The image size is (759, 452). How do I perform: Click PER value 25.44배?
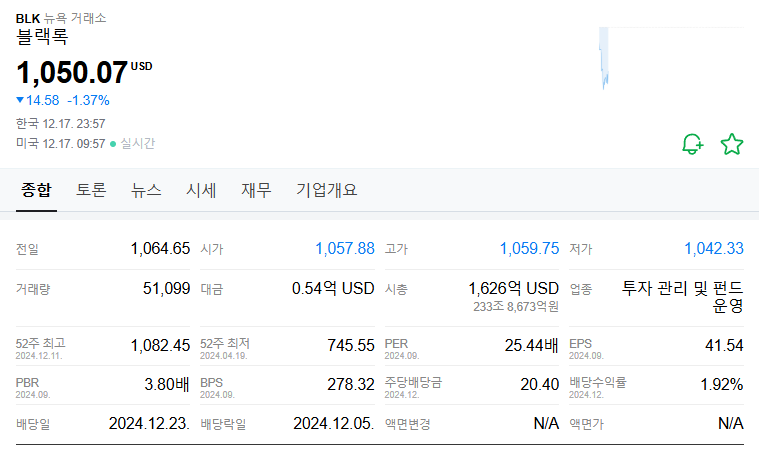pyautogui.click(x=531, y=346)
